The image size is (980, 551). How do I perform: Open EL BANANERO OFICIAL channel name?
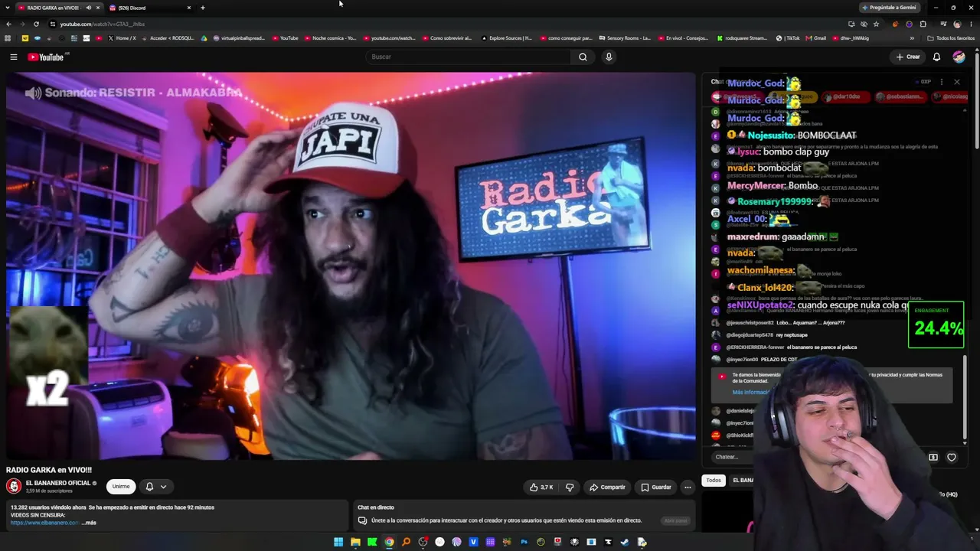tap(59, 484)
